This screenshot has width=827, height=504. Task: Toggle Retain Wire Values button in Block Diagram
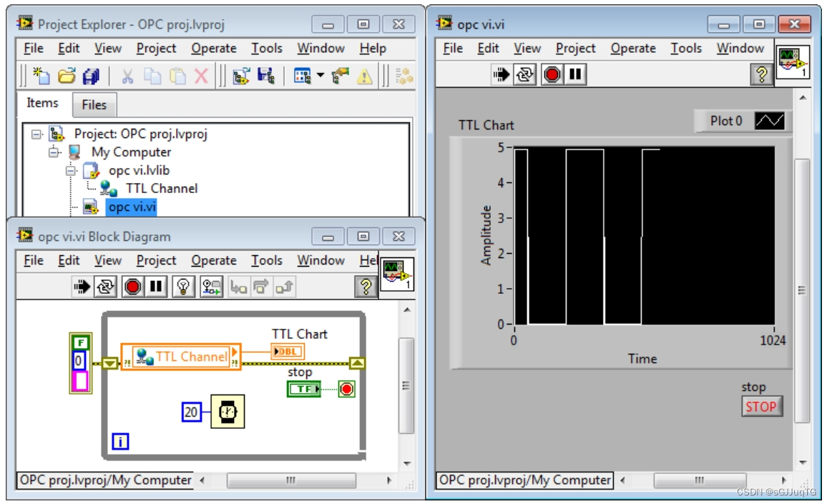[x=212, y=287]
